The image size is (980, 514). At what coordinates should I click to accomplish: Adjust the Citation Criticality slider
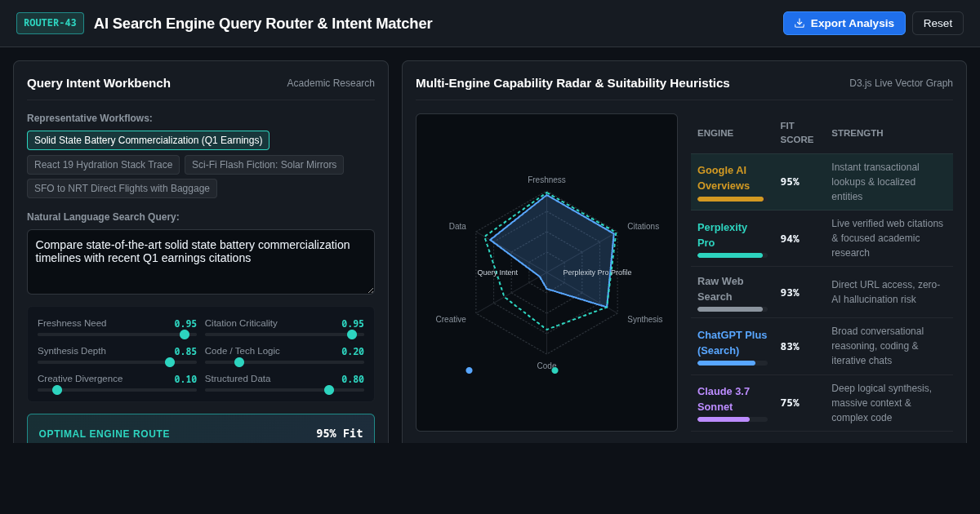tap(284, 335)
